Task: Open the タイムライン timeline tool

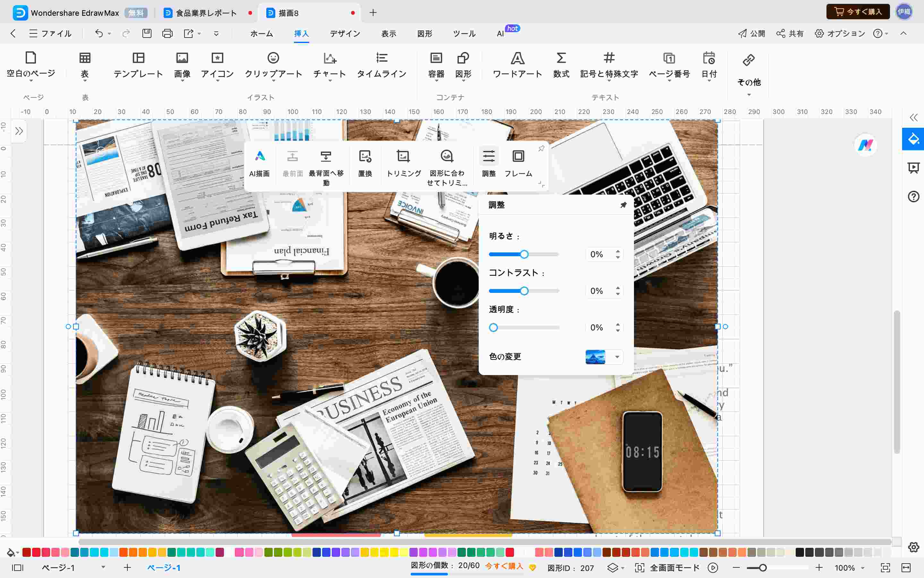Action: (x=381, y=66)
